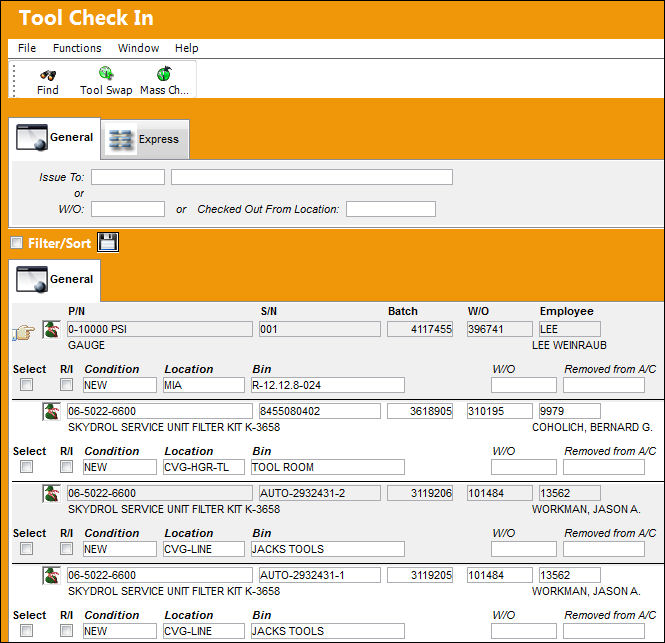Click the Batch column header

pos(402,311)
